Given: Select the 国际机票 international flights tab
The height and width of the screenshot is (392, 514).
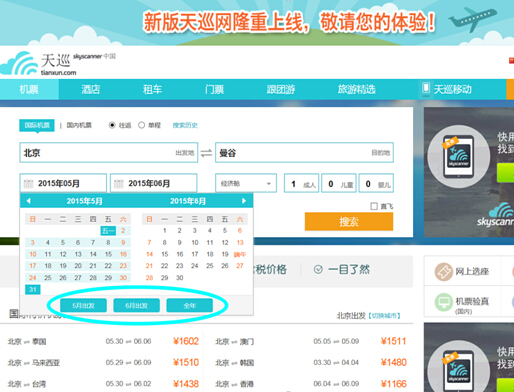Looking at the screenshot, I should click(37, 125).
